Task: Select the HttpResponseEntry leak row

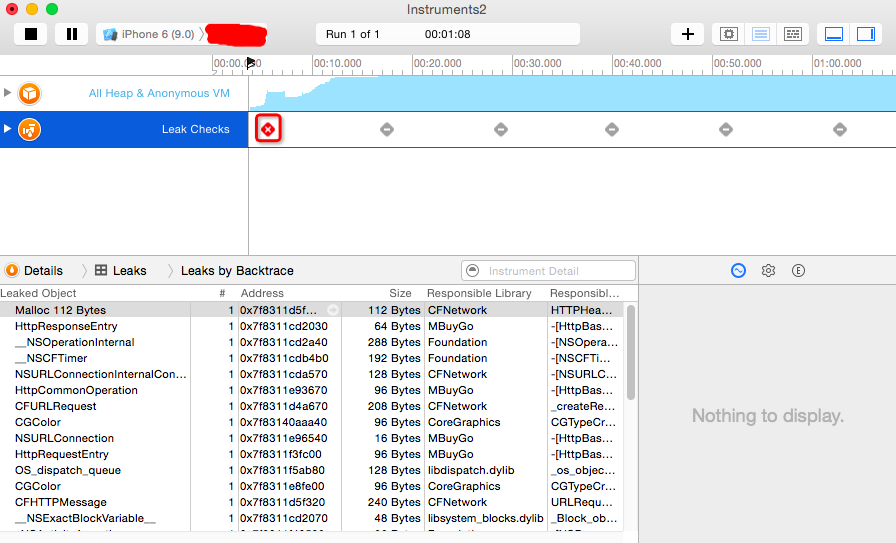Action: coord(311,326)
